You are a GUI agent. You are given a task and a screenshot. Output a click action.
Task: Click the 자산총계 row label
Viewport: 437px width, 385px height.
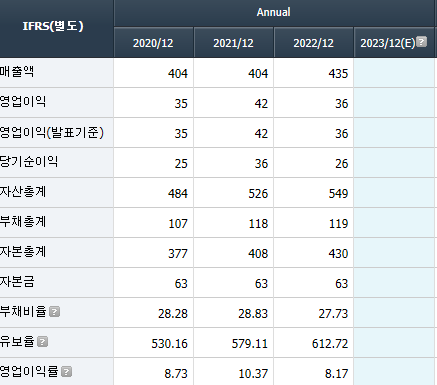point(23,192)
